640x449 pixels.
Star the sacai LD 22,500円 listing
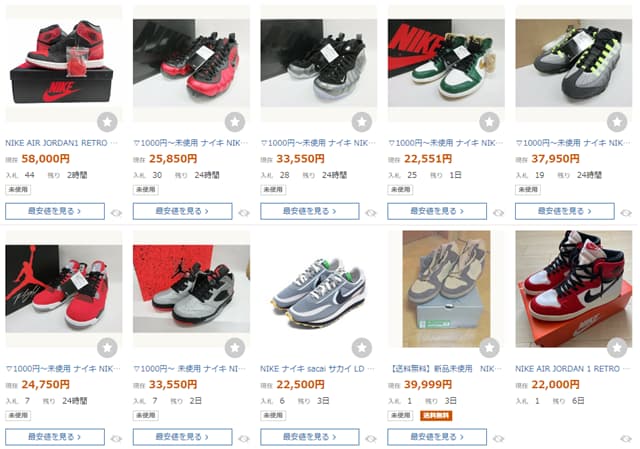click(362, 347)
